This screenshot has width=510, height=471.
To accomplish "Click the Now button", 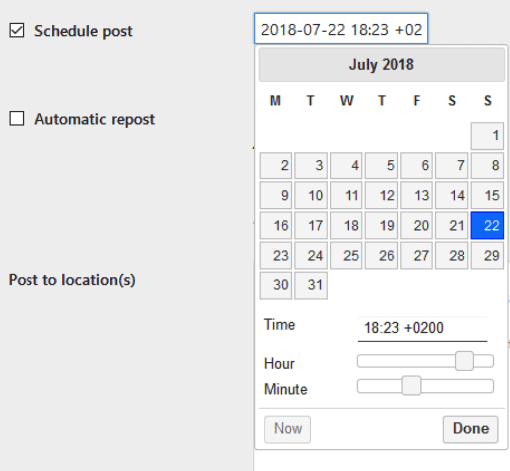I will [287, 429].
